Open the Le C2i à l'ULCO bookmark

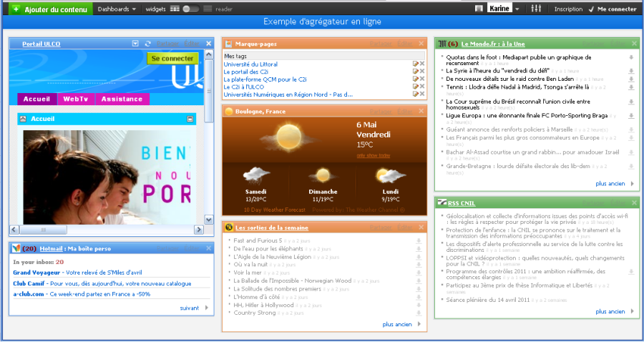click(244, 87)
